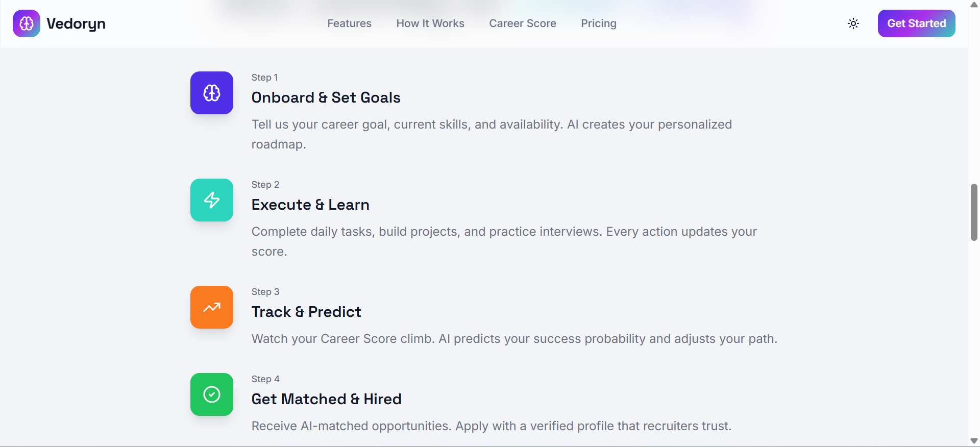Screen dimensions: 980x447
Task: Navigate to Pricing in the header
Action: click(x=599, y=23)
